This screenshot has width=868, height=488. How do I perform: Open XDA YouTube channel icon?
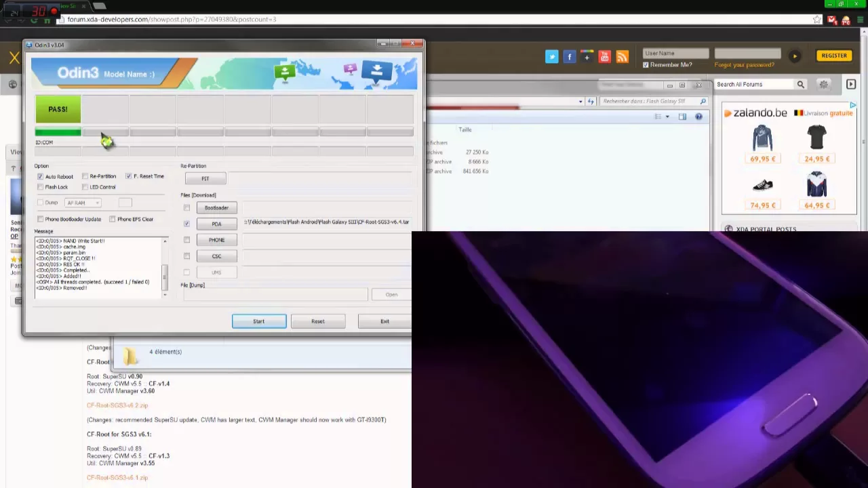(605, 57)
